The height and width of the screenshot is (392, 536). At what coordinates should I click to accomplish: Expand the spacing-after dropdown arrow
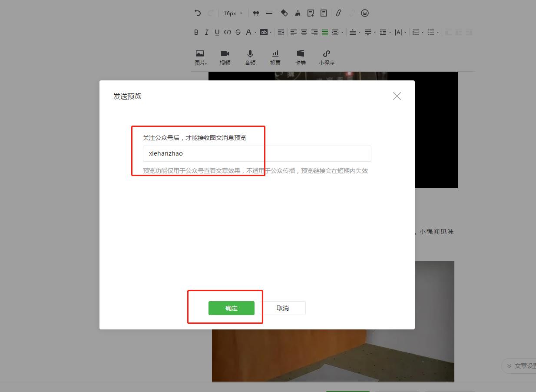point(375,33)
